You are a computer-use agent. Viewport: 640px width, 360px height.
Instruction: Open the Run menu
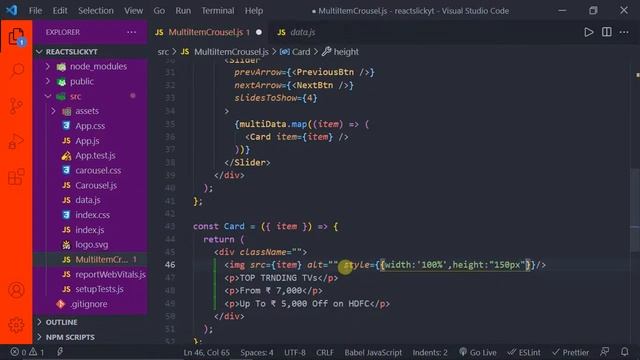[x=183, y=11]
